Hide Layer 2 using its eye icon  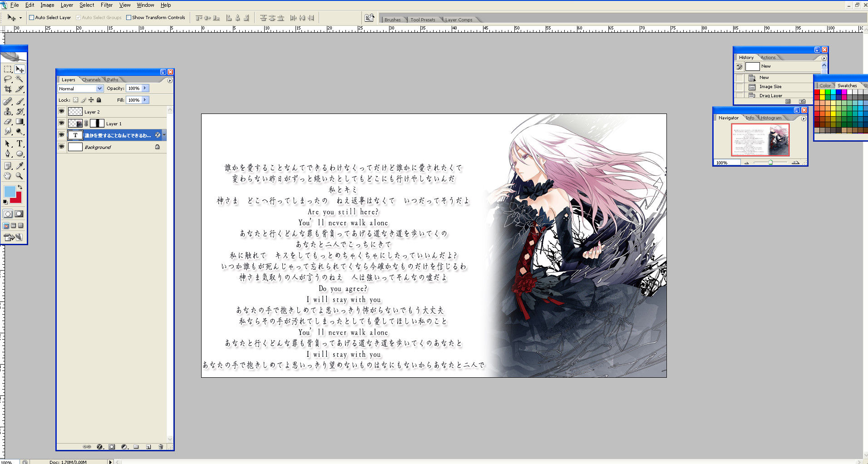pos(62,111)
